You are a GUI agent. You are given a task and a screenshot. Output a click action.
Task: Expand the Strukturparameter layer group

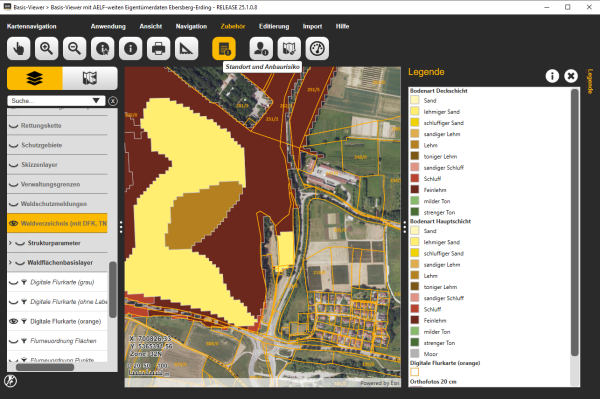click(x=10, y=243)
